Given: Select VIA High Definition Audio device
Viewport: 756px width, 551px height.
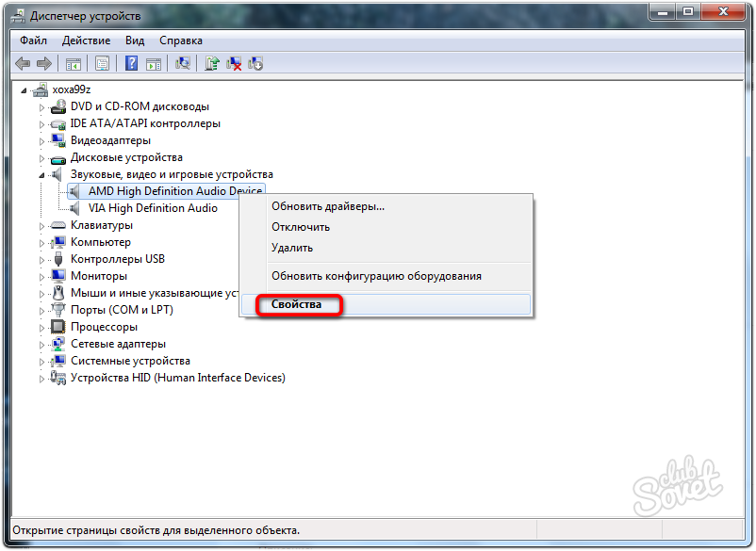Looking at the screenshot, I should 153,208.
